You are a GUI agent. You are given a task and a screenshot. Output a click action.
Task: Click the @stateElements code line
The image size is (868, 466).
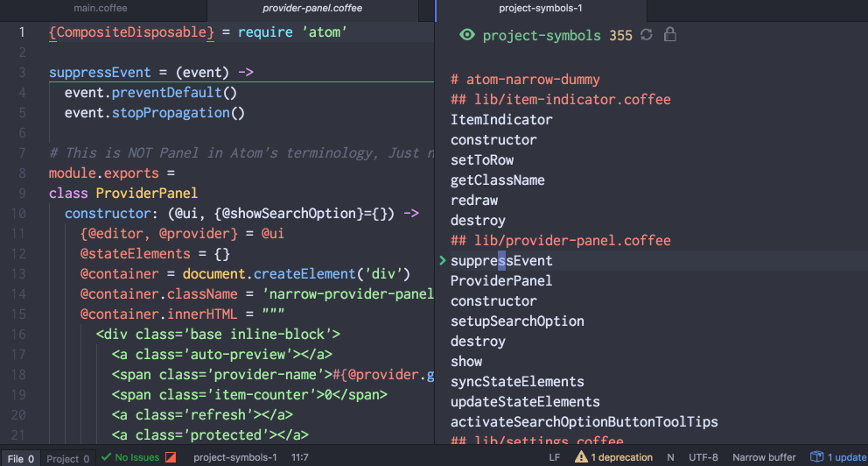155,254
